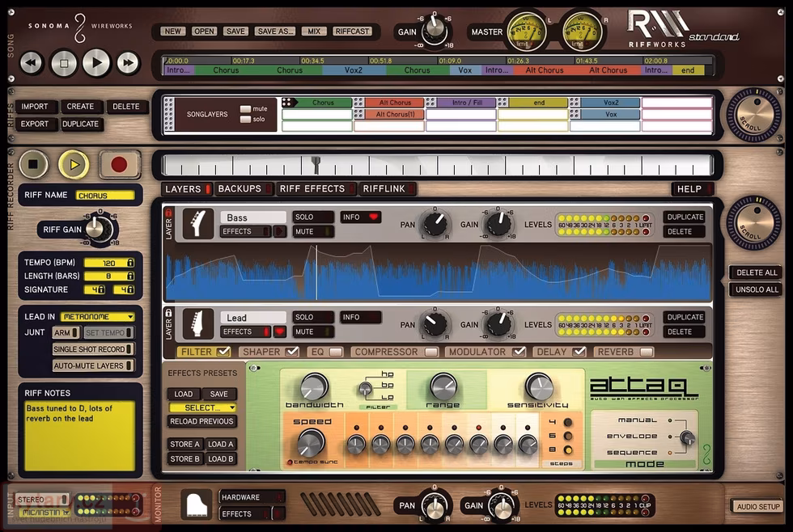The height and width of the screenshot is (532, 793).
Task: Click the SAVE AS button
Action: click(x=275, y=32)
